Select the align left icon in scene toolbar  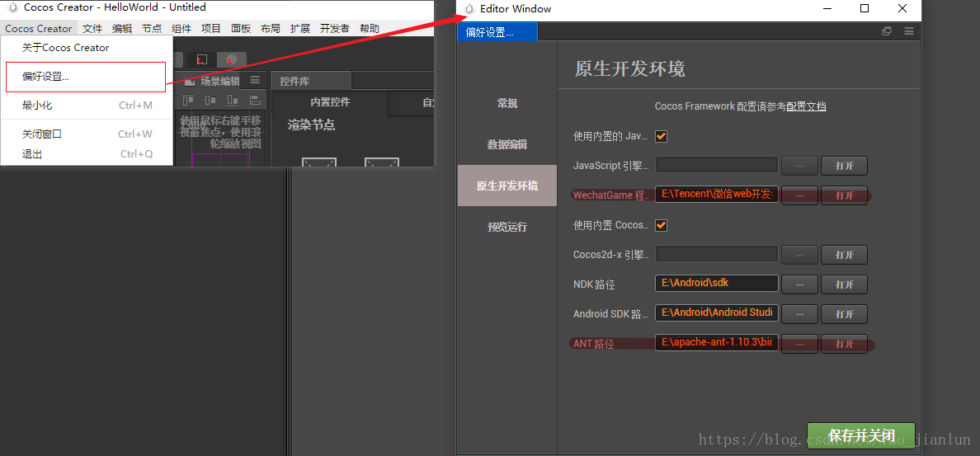(255, 100)
